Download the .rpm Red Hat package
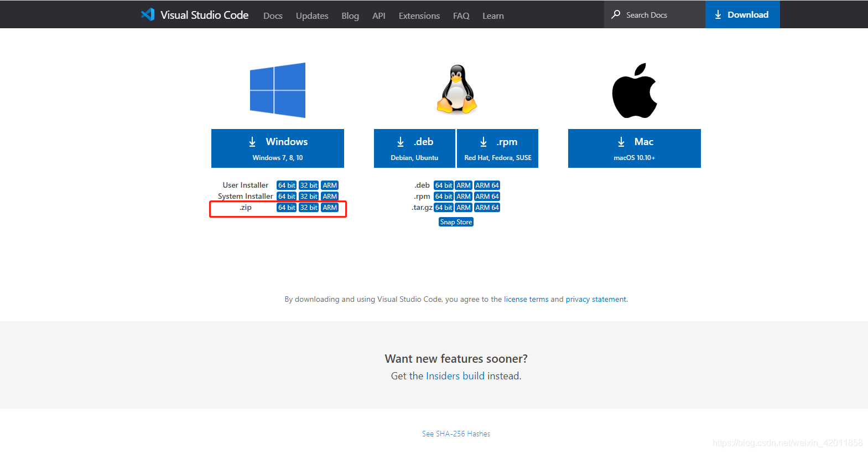868x453 pixels. pos(497,148)
